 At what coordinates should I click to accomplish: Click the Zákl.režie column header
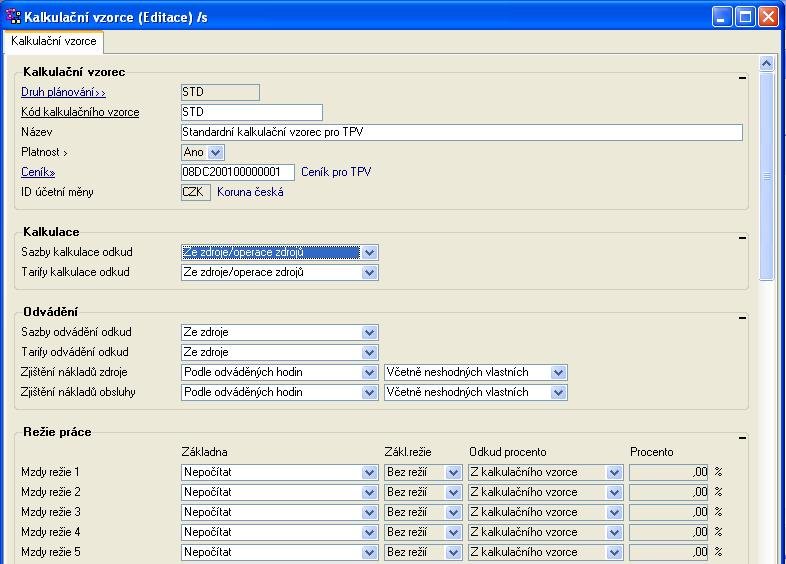(x=408, y=452)
